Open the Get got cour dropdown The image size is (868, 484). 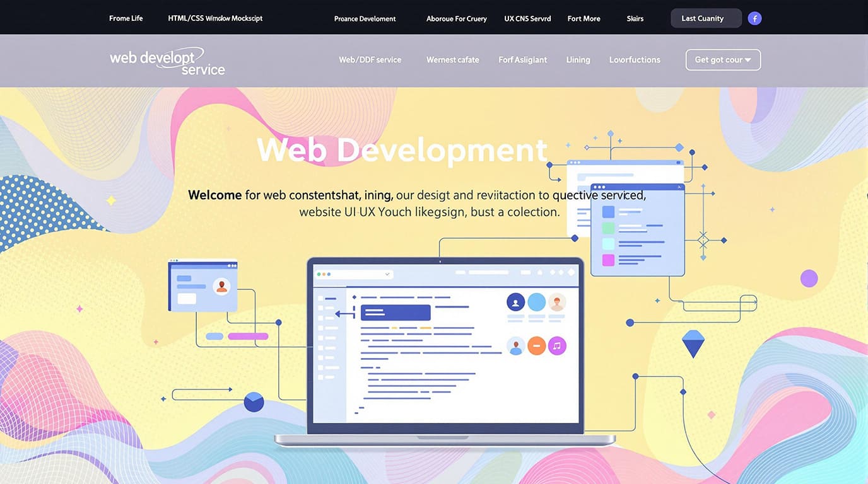click(x=723, y=60)
